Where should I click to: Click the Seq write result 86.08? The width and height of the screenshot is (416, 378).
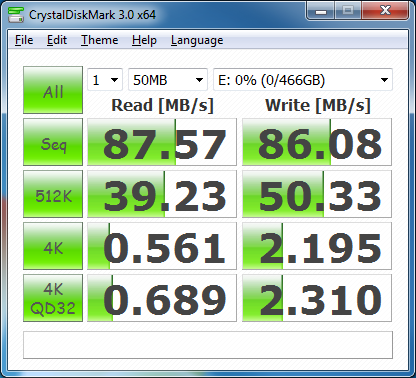click(x=317, y=142)
